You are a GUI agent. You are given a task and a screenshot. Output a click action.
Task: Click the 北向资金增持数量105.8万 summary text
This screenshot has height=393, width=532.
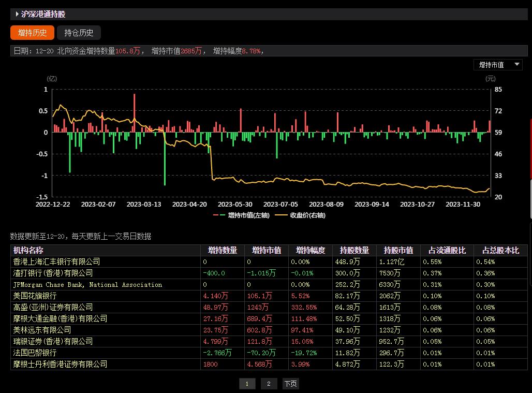pyautogui.click(x=98, y=51)
